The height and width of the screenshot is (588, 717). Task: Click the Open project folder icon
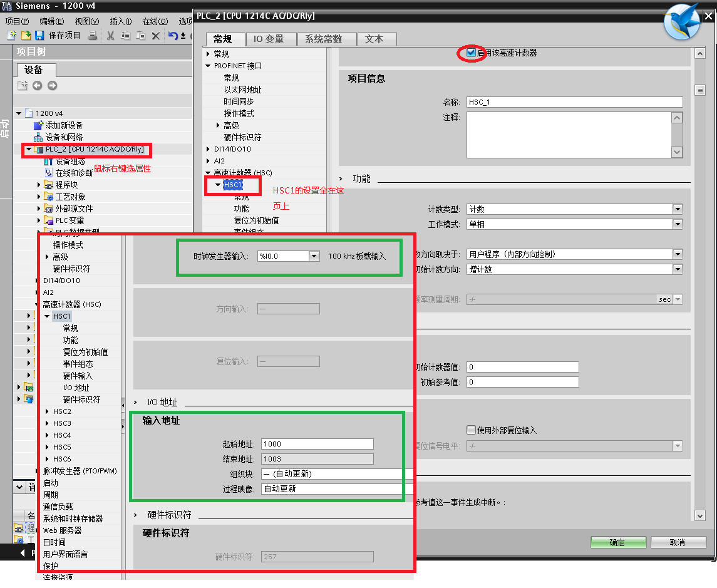point(26,35)
